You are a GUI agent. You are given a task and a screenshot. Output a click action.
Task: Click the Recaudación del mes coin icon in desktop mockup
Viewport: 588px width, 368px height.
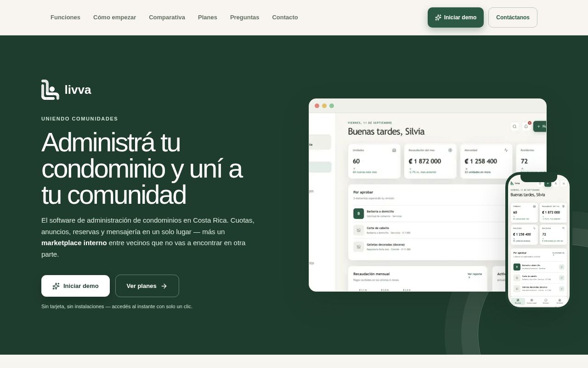pyautogui.click(x=450, y=150)
